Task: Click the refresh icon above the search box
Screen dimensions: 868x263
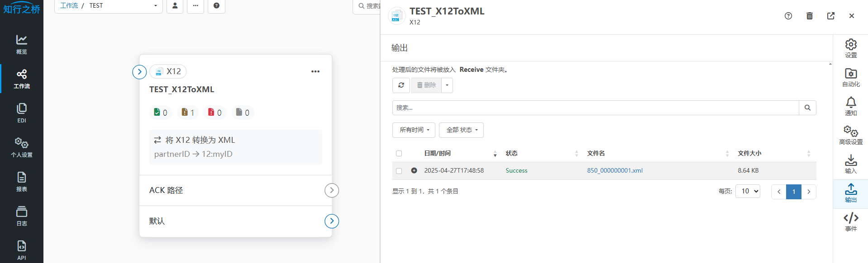Action: [x=401, y=85]
